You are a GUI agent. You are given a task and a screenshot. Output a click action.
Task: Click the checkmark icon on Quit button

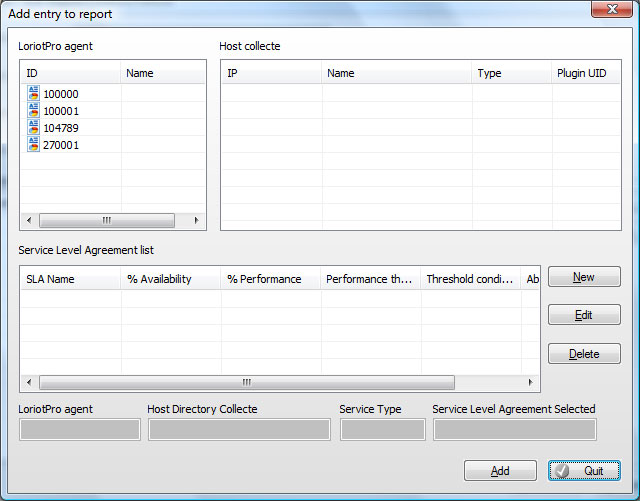pyautogui.click(x=562, y=471)
